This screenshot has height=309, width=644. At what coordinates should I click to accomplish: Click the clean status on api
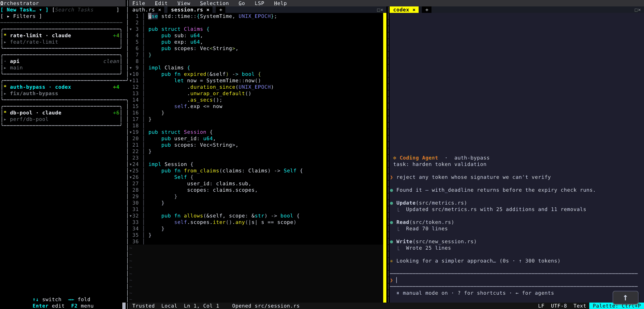click(x=111, y=61)
